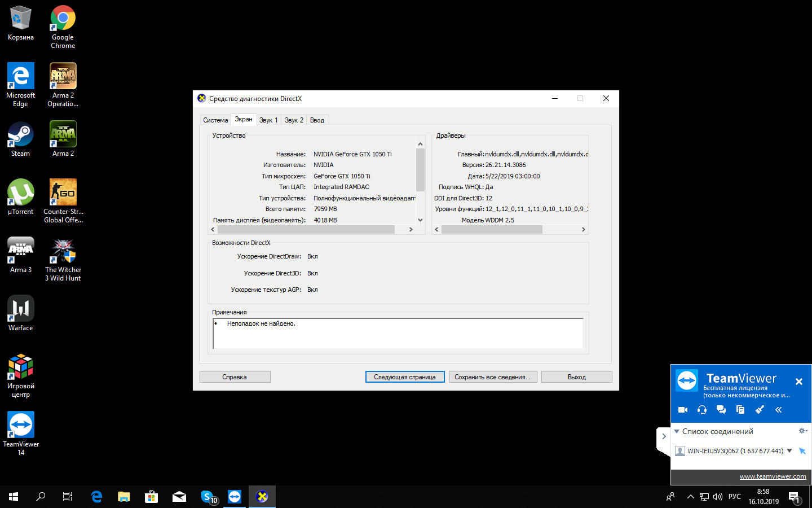
Task: Switch to the Звук 2 tab
Action: point(294,120)
